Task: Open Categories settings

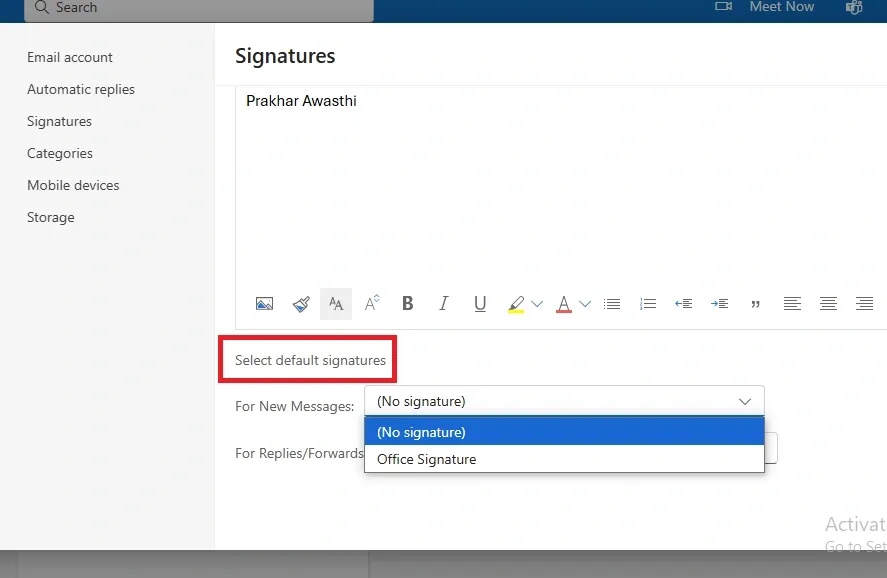Action: 59,153
